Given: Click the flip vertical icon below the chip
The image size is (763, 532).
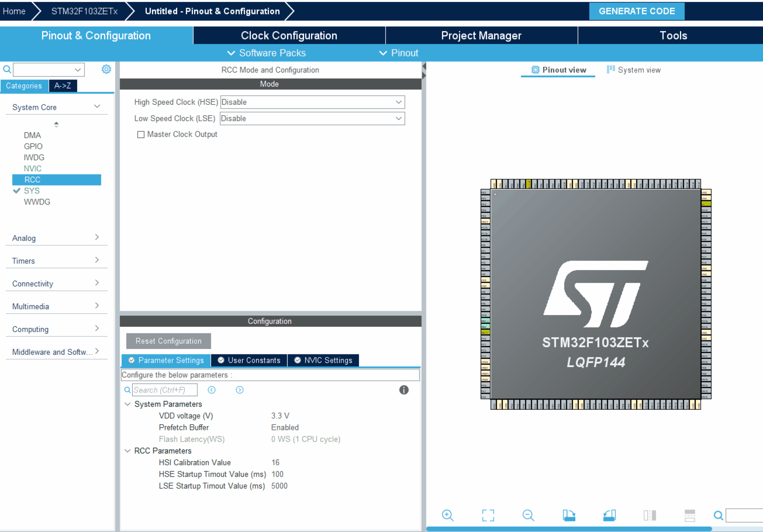Looking at the screenshot, I should click(x=690, y=515).
